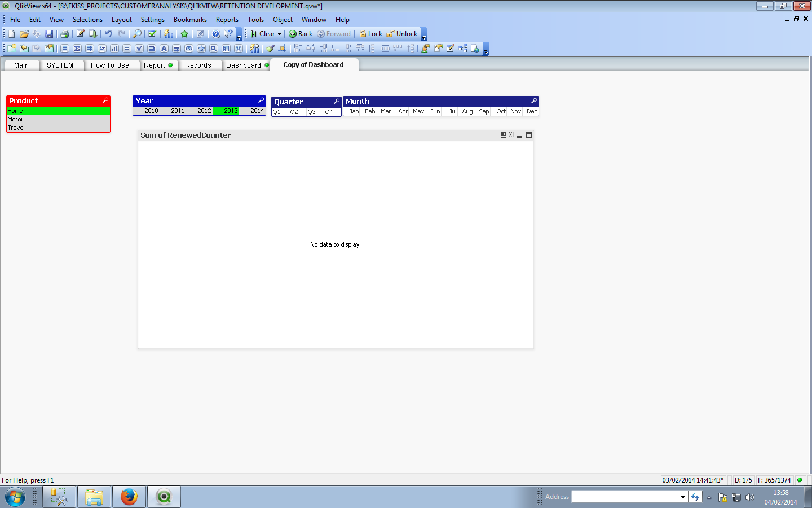Open the Bookmarks menu
The height and width of the screenshot is (508, 812).
pyautogui.click(x=190, y=20)
